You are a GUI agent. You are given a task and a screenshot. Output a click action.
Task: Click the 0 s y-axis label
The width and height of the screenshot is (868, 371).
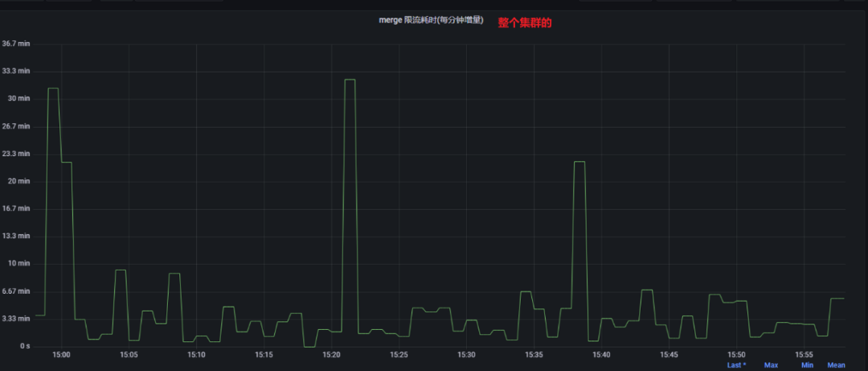[25, 346]
